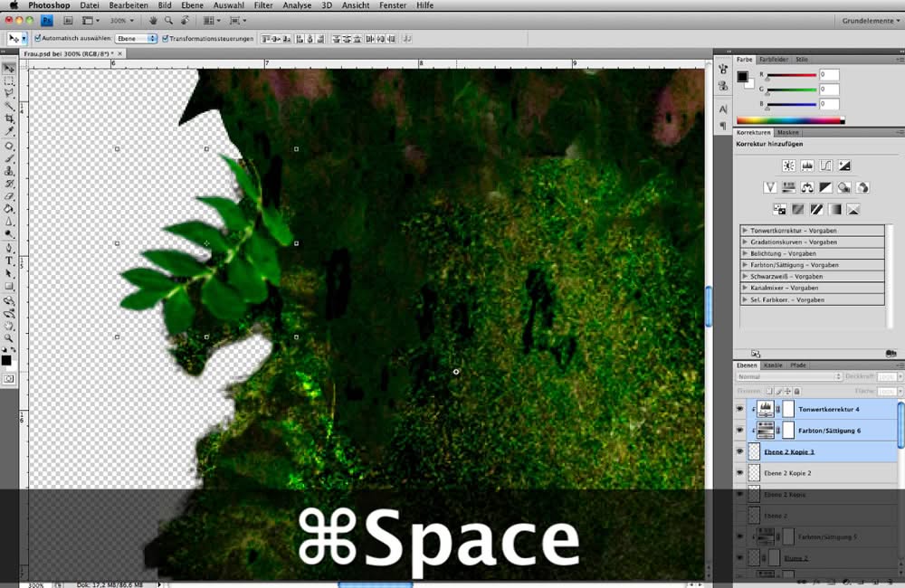Hide the Tonwertkorrektur 4 layer
The image size is (905, 588).
740,409
